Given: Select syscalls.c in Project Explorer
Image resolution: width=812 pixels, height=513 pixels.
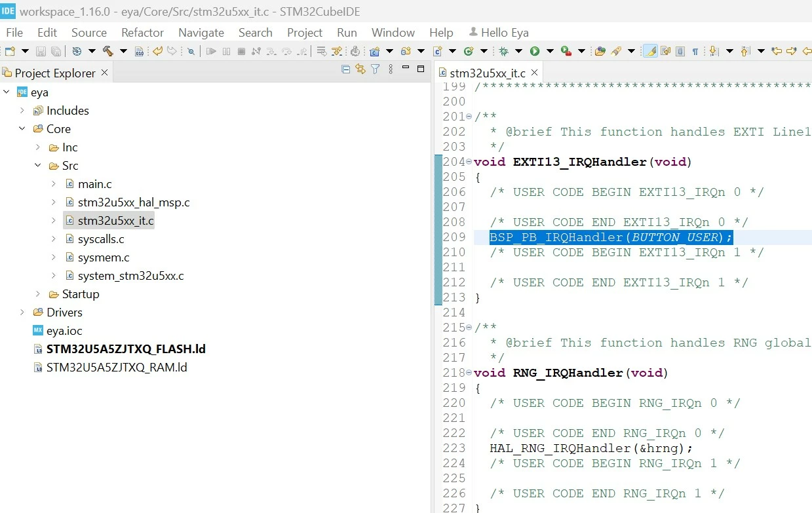Looking at the screenshot, I should coord(101,239).
